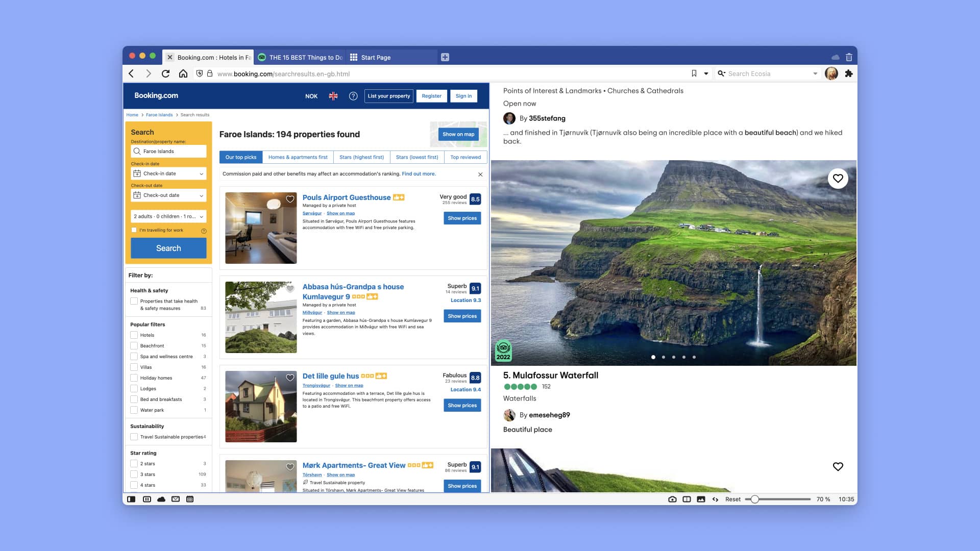Image resolution: width=980 pixels, height=551 pixels.
Task: Check Travel Sustainable properties filter
Action: pos(134,437)
